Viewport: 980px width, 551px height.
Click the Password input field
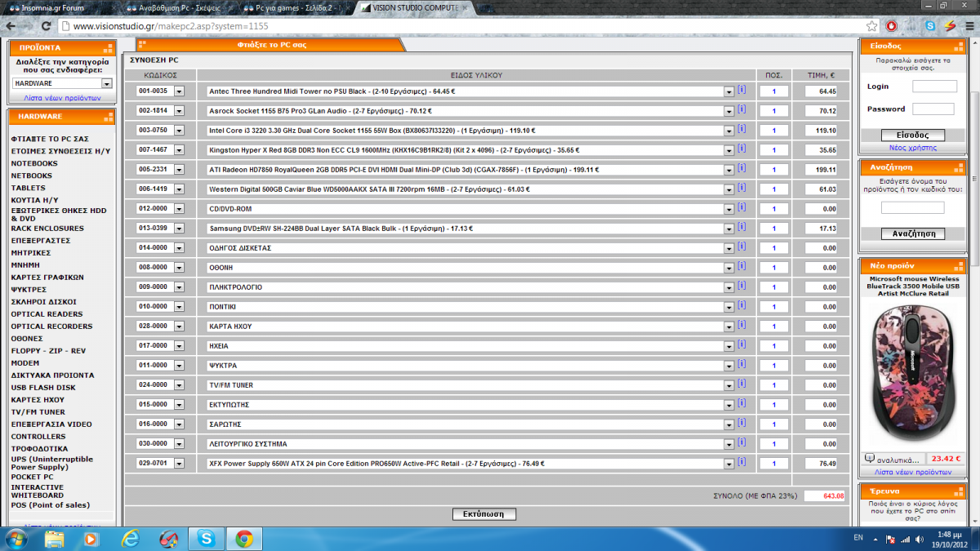[x=933, y=109]
